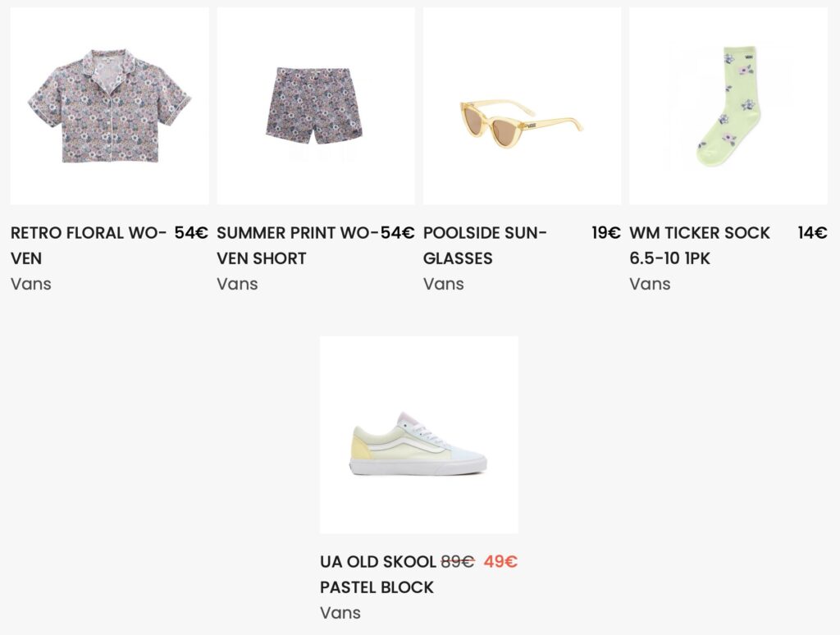The width and height of the screenshot is (840, 635).
Task: Click Vans brand below Poolside Sunglasses
Action: 444,284
